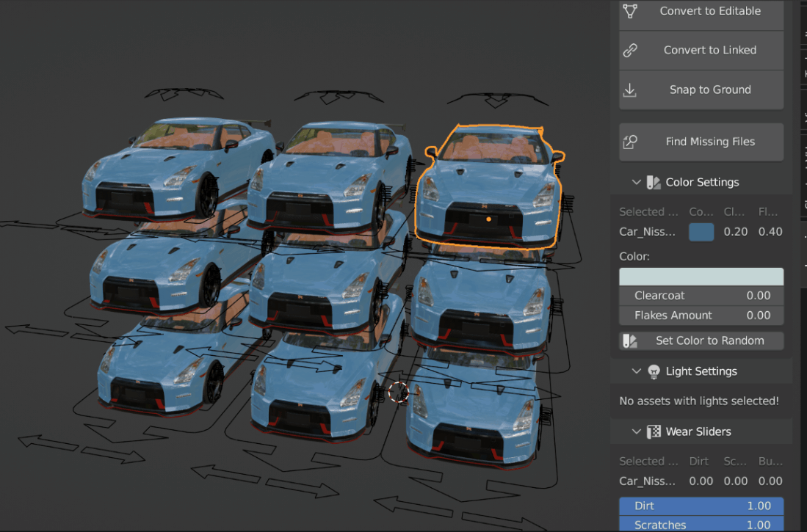Collapse the Color Settings section
The height and width of the screenshot is (532, 807).
pos(637,182)
